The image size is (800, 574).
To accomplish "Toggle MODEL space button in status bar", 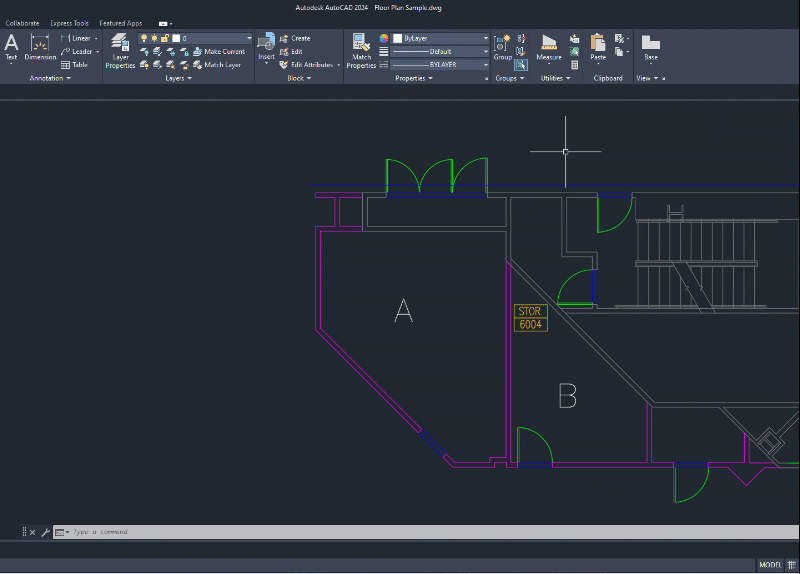I will [770, 565].
